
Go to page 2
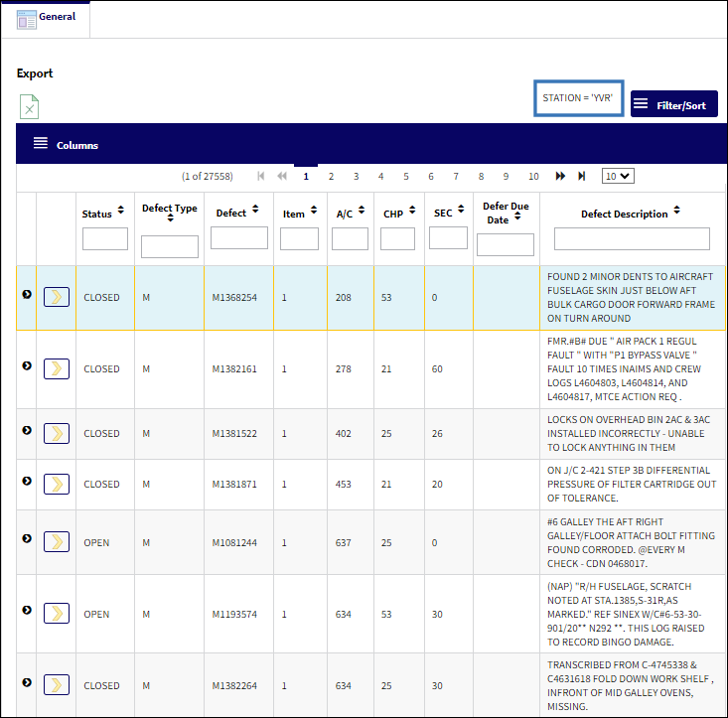click(331, 177)
